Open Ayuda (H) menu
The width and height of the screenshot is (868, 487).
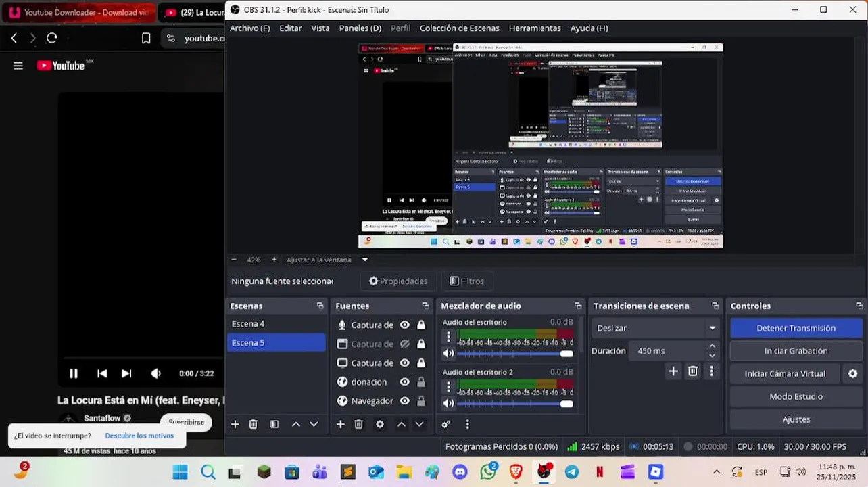click(x=589, y=28)
